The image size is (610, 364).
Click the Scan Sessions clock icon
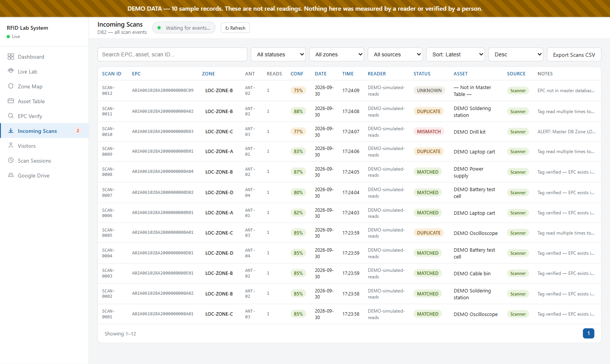coord(11,160)
